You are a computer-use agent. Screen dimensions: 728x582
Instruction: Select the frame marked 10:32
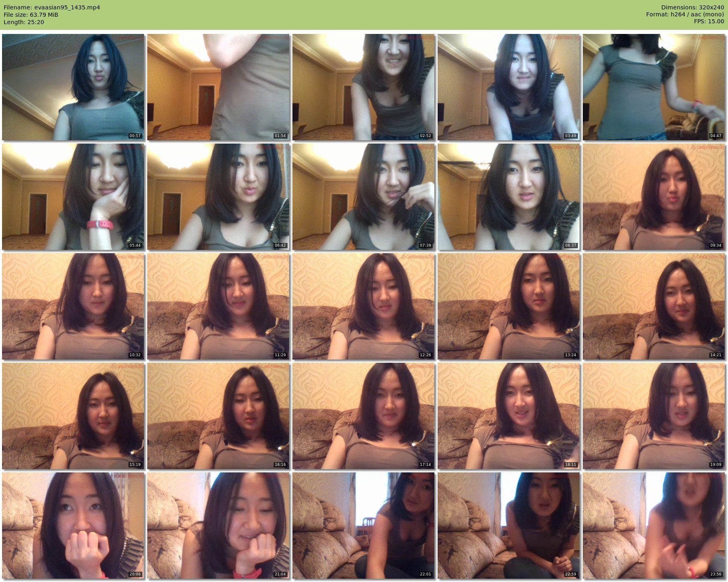coord(73,306)
